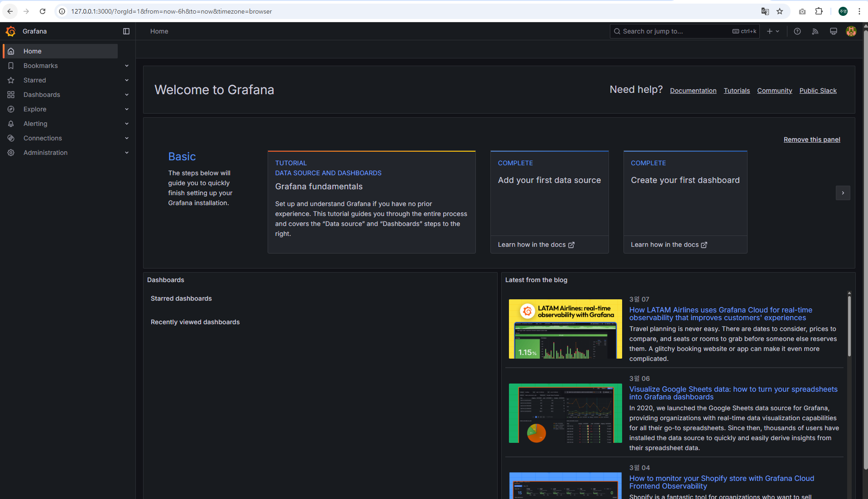
Task: Expand the Explore section chevron
Action: coord(127,109)
